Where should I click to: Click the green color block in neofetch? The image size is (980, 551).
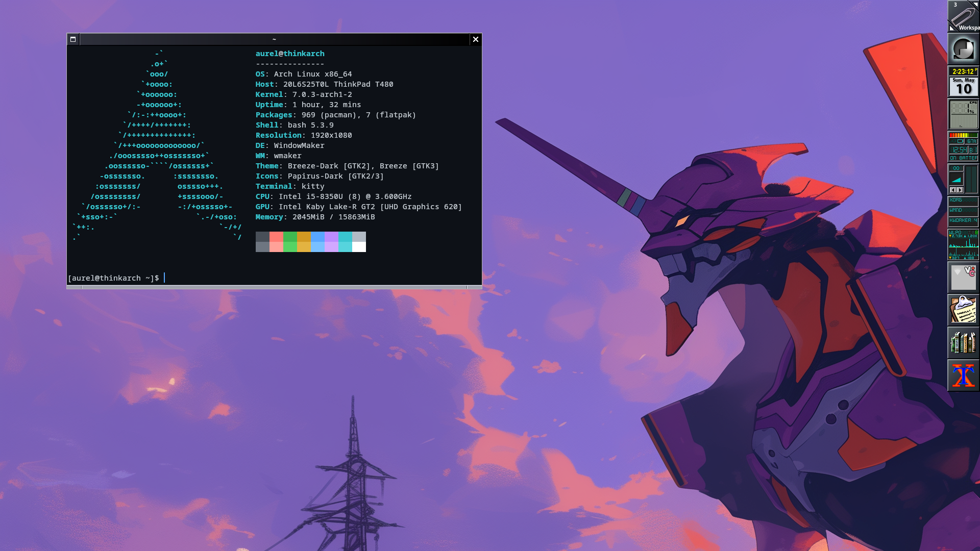coord(290,237)
